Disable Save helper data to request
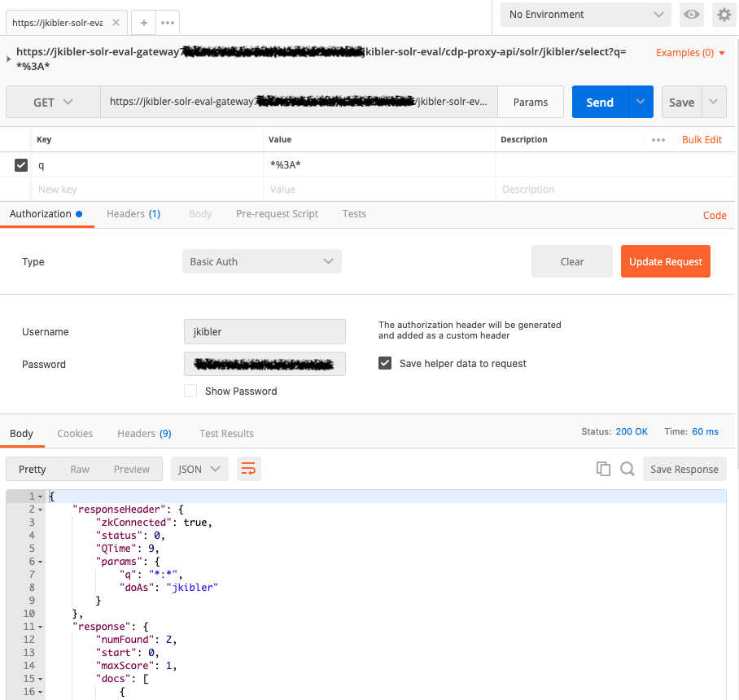Image resolution: width=739 pixels, height=700 pixels. click(x=385, y=364)
